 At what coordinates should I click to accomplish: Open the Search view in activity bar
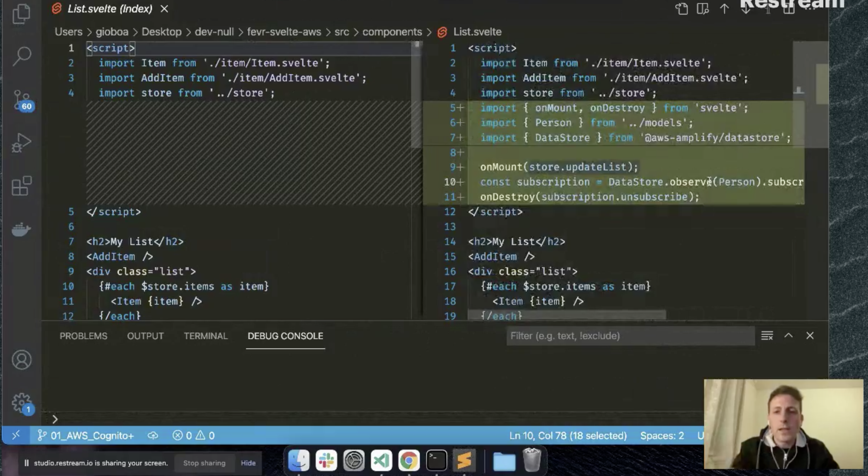[x=22, y=56]
